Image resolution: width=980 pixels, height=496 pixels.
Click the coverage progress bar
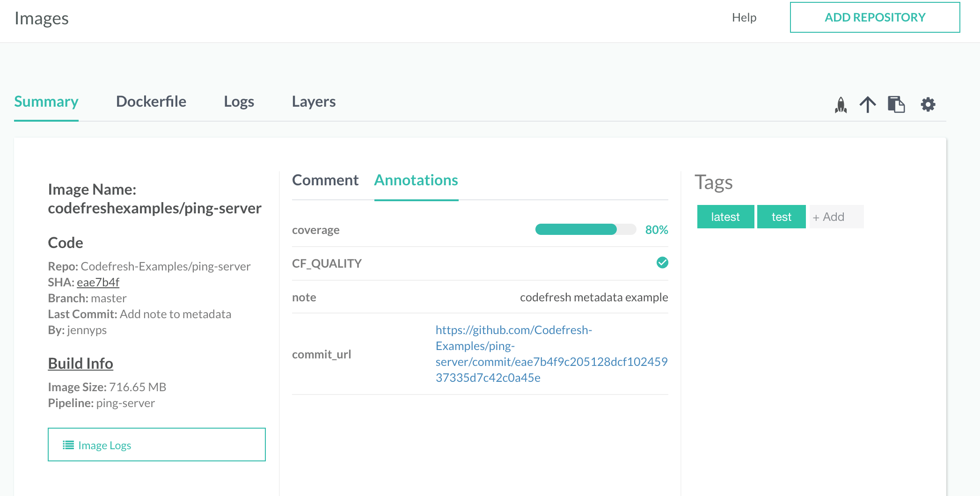pos(585,229)
